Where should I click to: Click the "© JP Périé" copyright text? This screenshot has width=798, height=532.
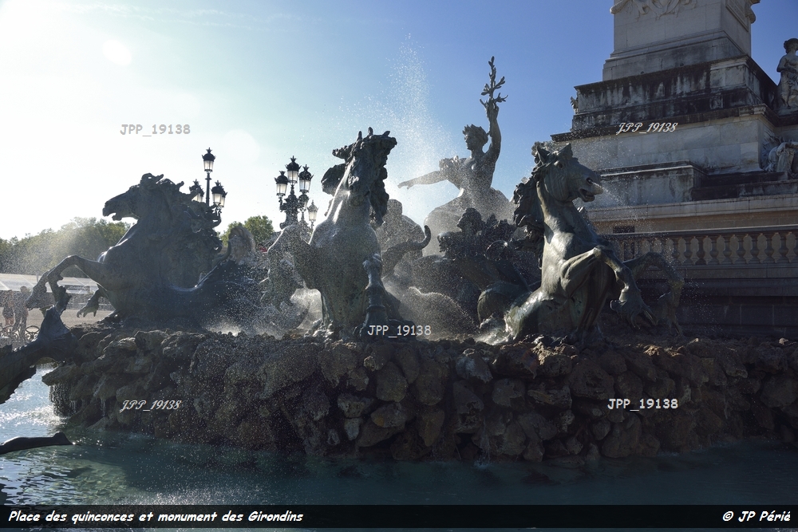pyautogui.click(x=757, y=517)
